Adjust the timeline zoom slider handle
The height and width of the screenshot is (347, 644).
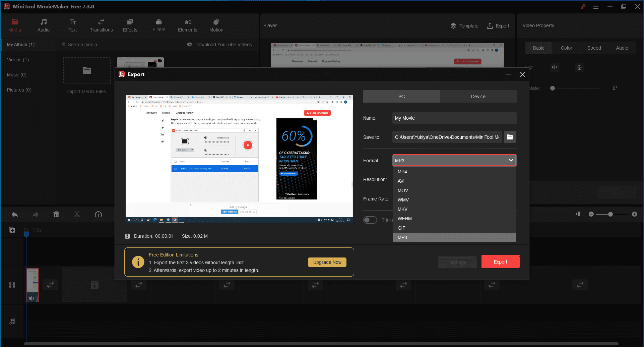(x=610, y=214)
